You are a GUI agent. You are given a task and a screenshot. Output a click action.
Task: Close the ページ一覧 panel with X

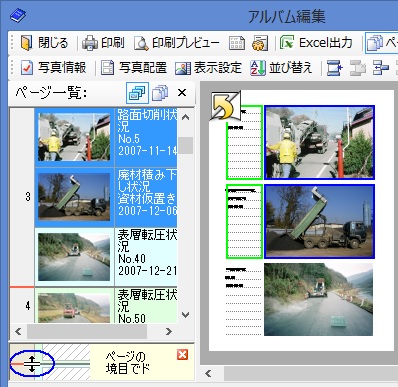click(x=182, y=93)
